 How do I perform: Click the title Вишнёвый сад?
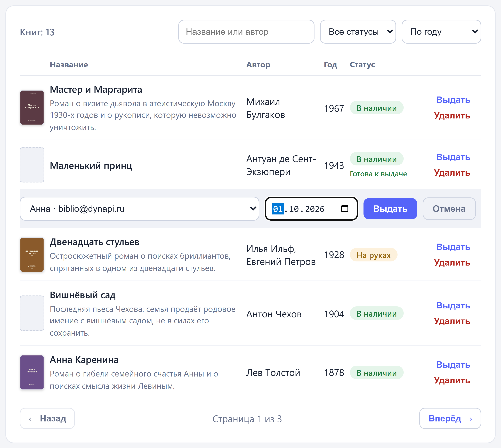point(83,295)
